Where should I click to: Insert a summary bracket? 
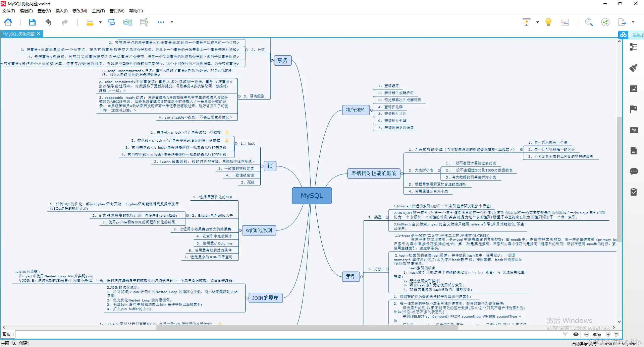point(144,22)
